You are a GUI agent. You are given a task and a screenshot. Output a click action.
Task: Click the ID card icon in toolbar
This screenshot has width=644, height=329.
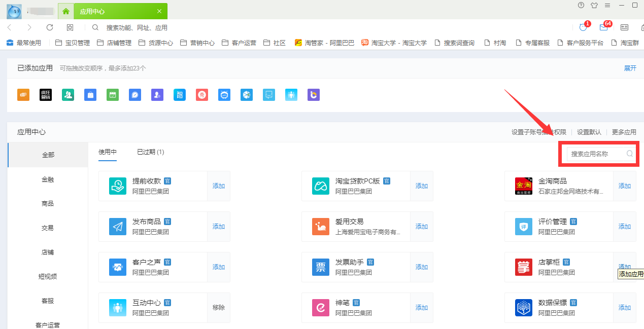tap(624, 27)
